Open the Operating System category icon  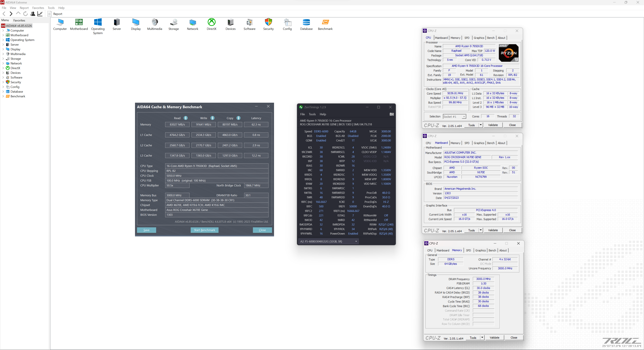coord(98,27)
